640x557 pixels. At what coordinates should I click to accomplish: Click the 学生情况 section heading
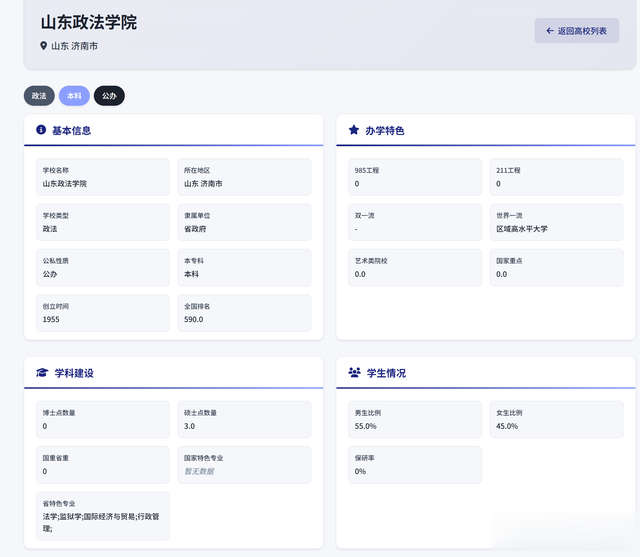click(386, 373)
